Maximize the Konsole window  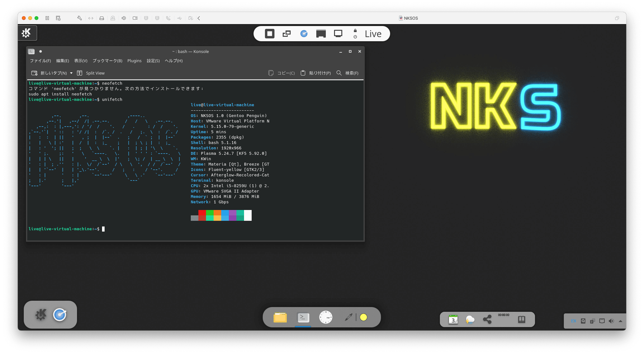(x=350, y=51)
